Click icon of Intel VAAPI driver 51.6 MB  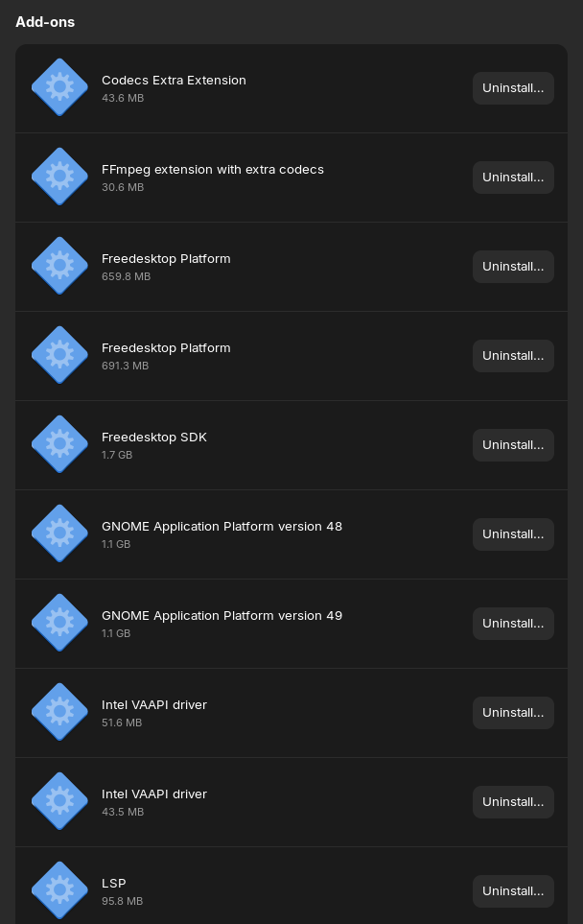tap(59, 712)
